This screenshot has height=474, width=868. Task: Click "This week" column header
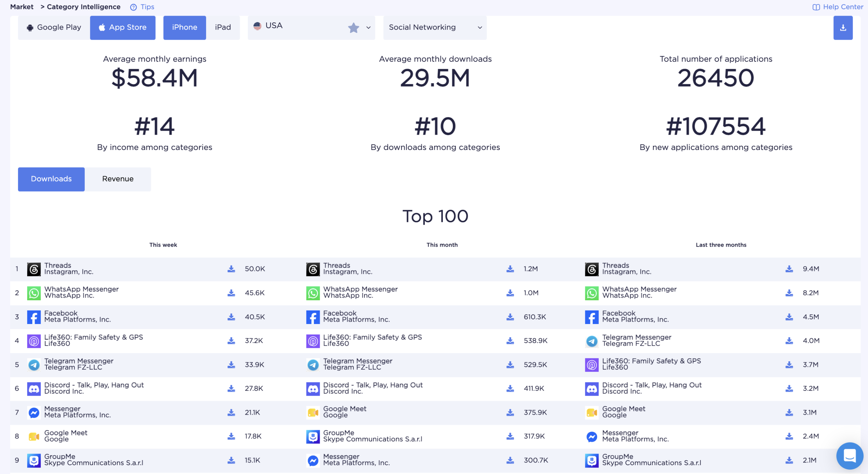pyautogui.click(x=163, y=245)
